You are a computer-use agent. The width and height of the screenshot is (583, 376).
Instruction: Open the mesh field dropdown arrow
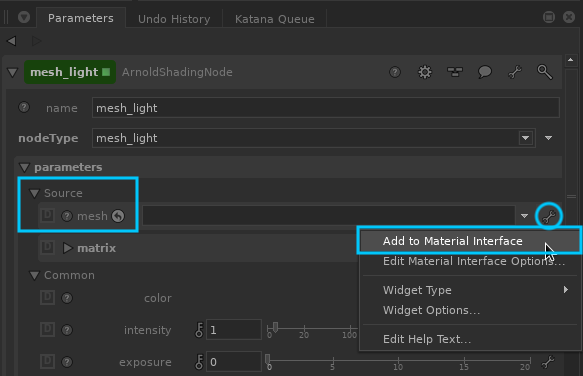pos(524,216)
